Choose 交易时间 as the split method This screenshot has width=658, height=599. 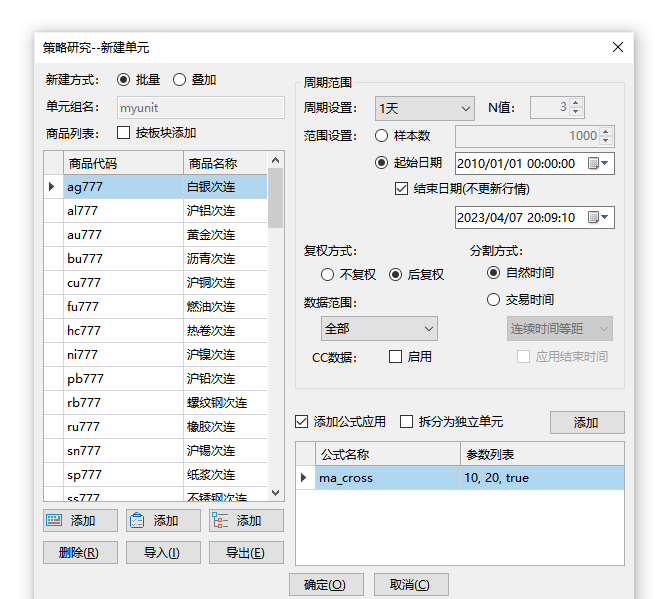(493, 299)
